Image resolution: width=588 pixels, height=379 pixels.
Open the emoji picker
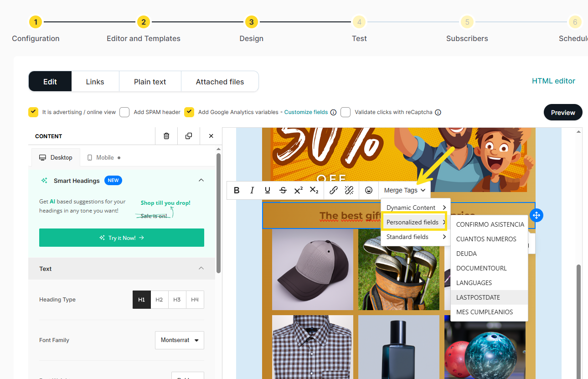tap(369, 190)
